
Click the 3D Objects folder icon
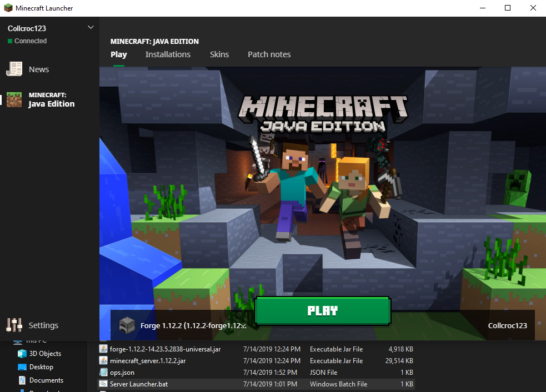click(22, 354)
